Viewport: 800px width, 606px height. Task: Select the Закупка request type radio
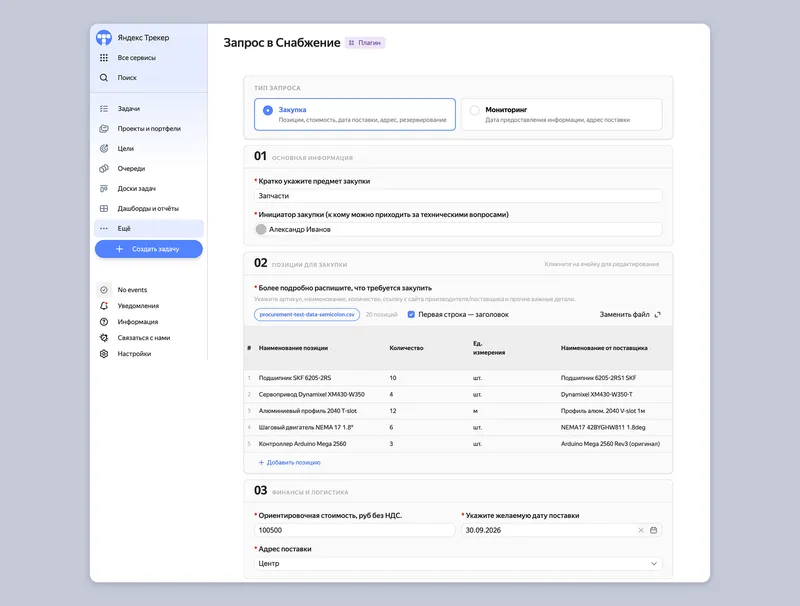268,110
